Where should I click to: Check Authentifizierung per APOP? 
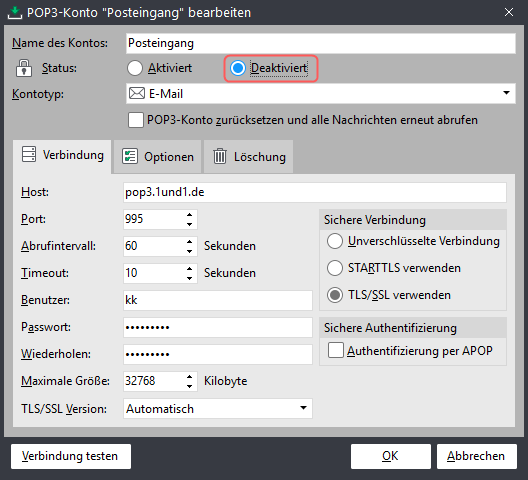(x=336, y=350)
